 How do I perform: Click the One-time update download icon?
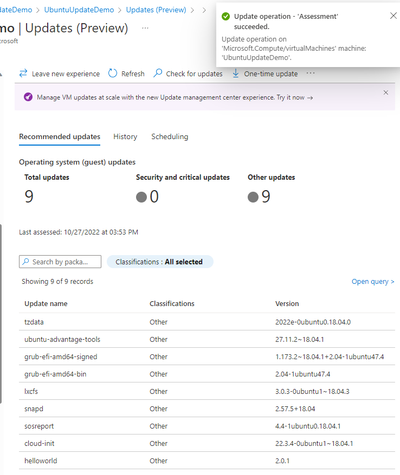[x=235, y=73]
